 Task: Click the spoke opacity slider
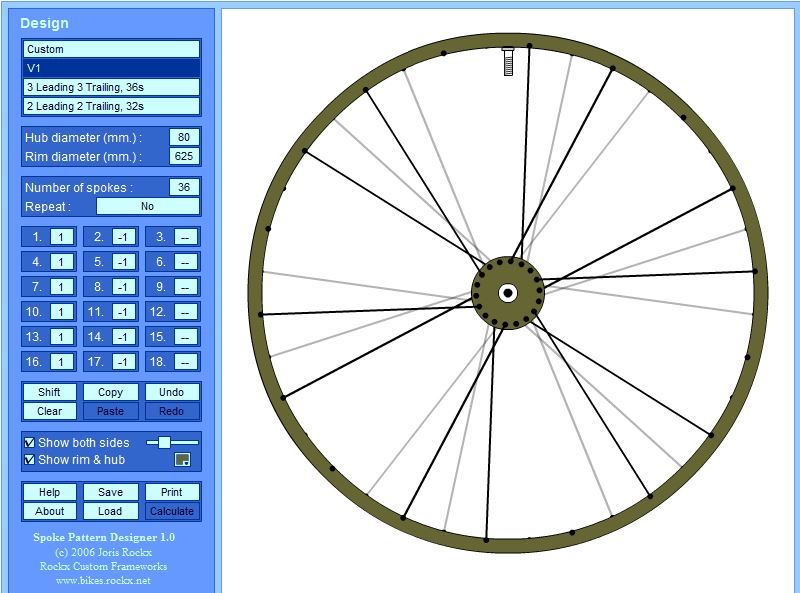pos(165,442)
